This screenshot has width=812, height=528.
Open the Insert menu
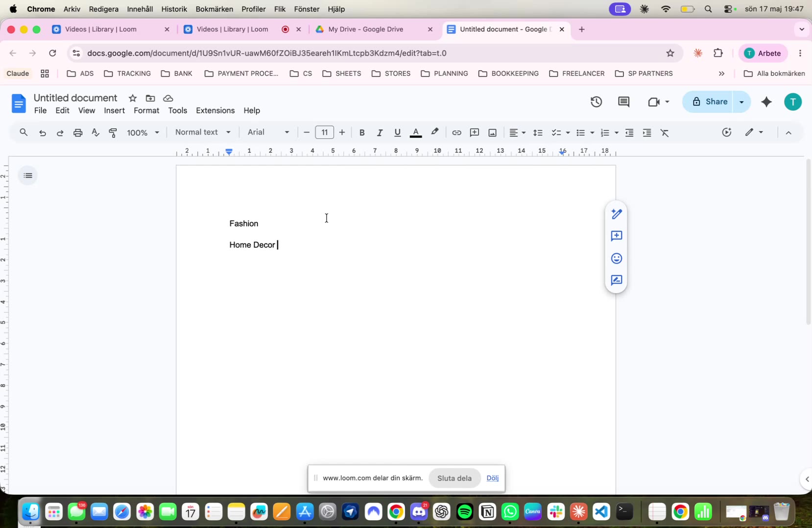114,111
